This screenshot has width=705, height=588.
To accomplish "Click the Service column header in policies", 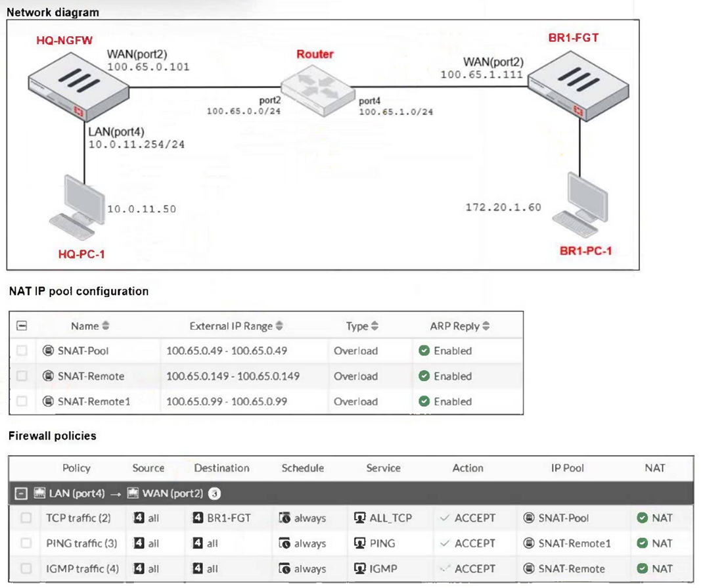I will [383, 468].
